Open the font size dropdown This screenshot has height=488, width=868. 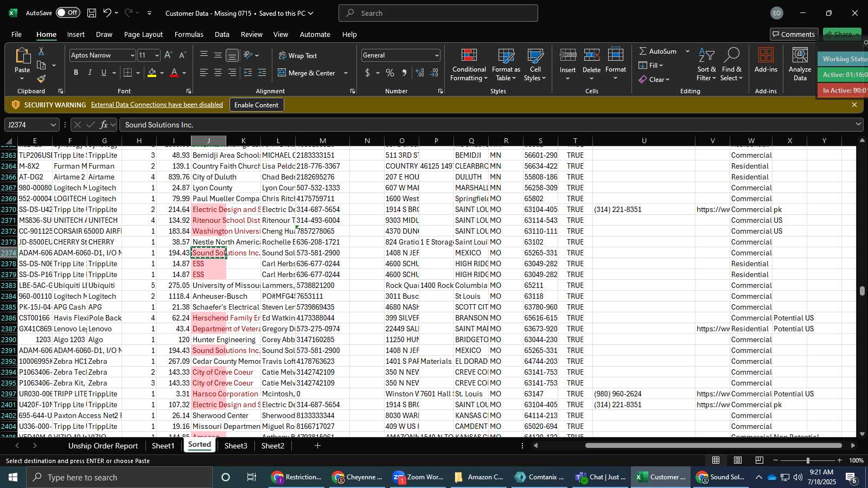[157, 55]
